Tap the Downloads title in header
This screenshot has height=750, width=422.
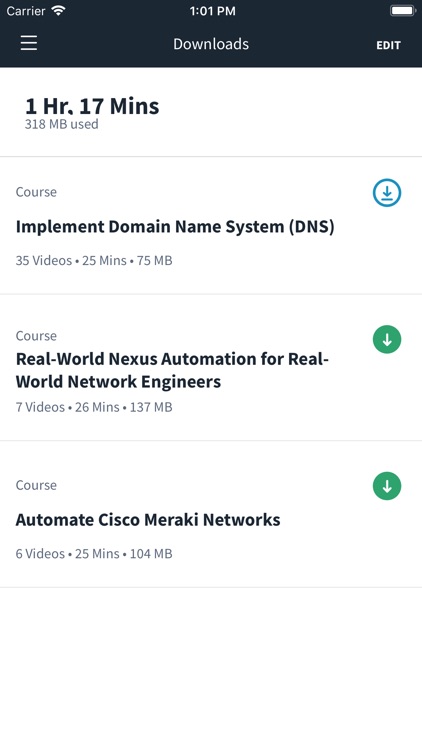[x=211, y=44]
